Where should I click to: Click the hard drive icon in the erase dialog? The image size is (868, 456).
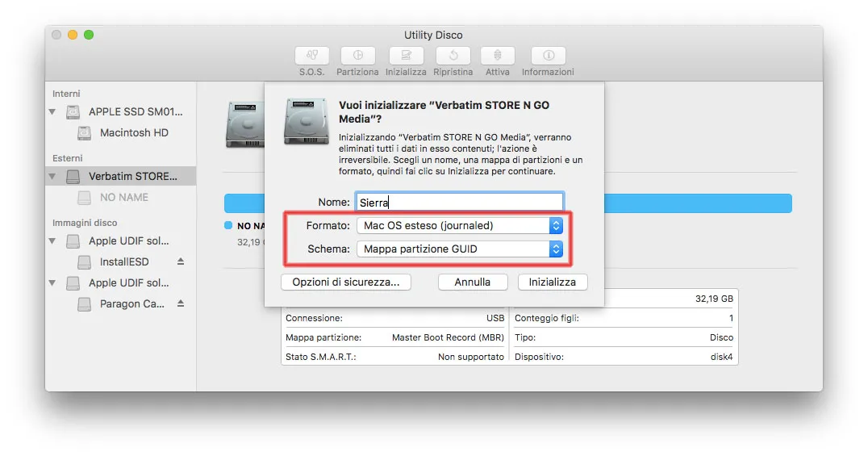coord(306,121)
